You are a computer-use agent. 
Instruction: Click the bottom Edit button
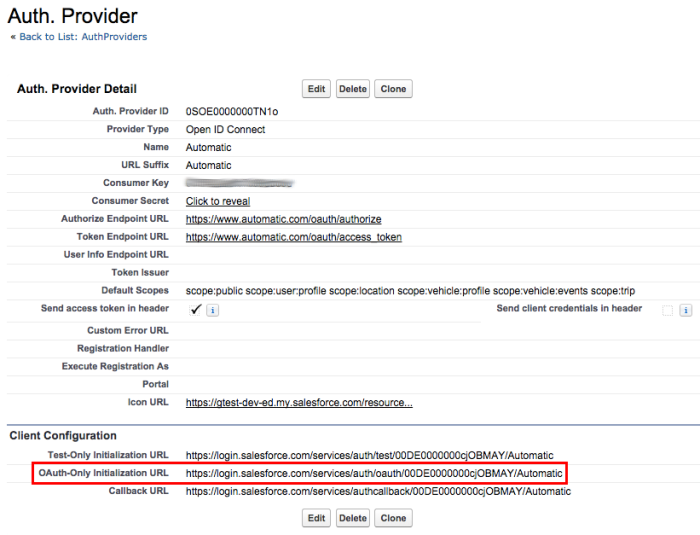click(316, 518)
